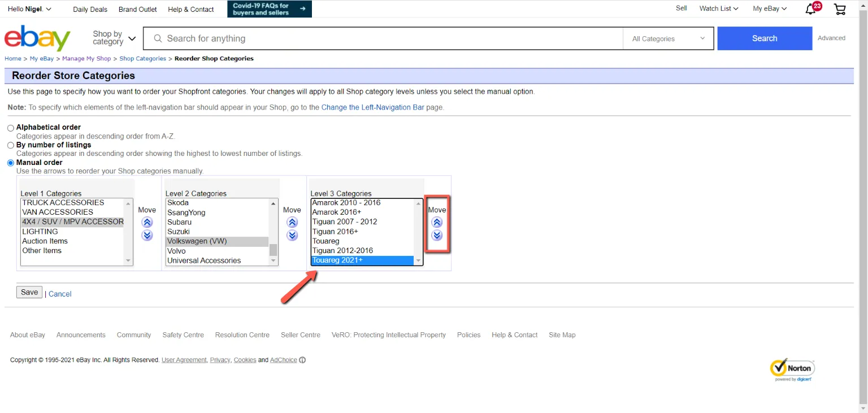868x413 pixels.
Task: Click Sell in the top bar
Action: [x=682, y=8]
